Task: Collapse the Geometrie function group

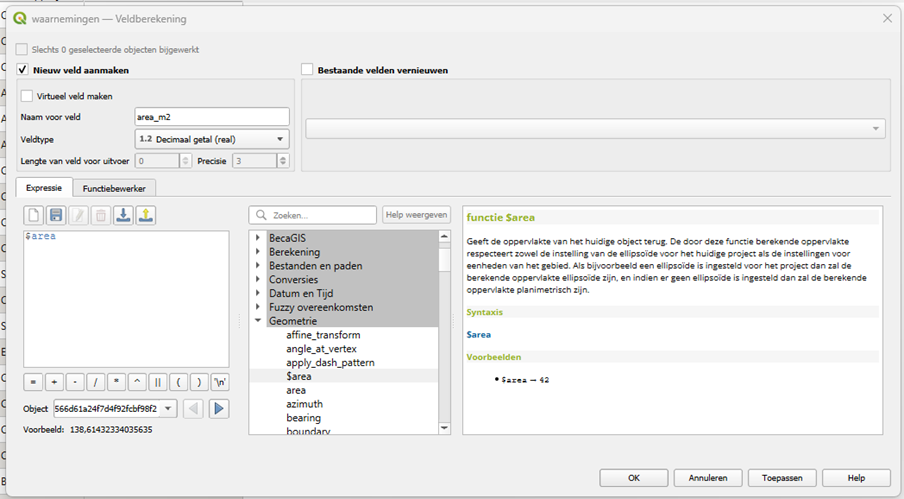Action: coord(258,321)
